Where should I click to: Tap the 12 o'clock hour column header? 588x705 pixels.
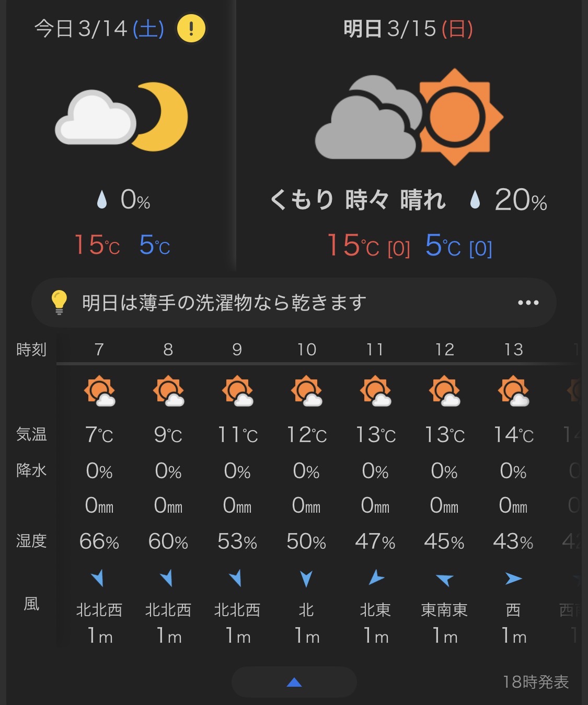point(444,349)
